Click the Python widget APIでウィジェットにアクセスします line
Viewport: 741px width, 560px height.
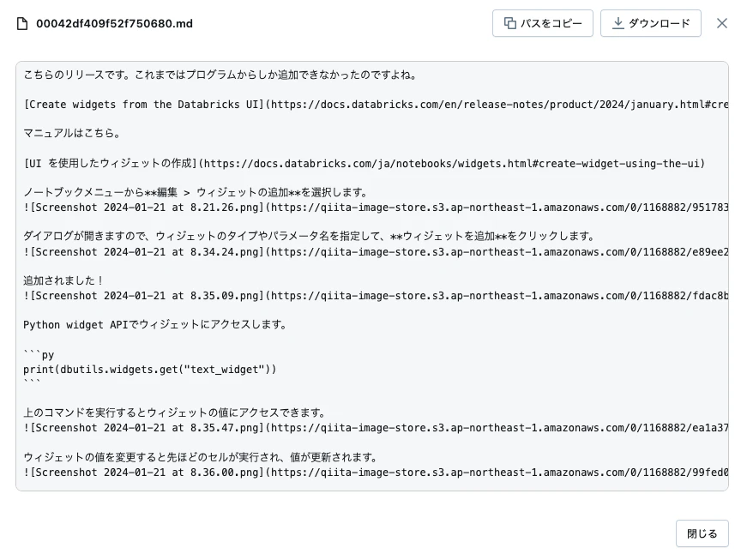coord(155,325)
